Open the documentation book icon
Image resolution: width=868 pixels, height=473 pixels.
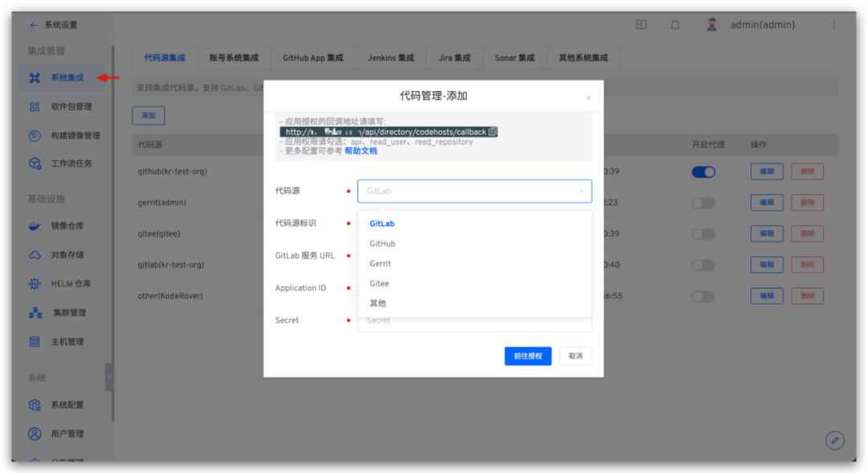641,24
